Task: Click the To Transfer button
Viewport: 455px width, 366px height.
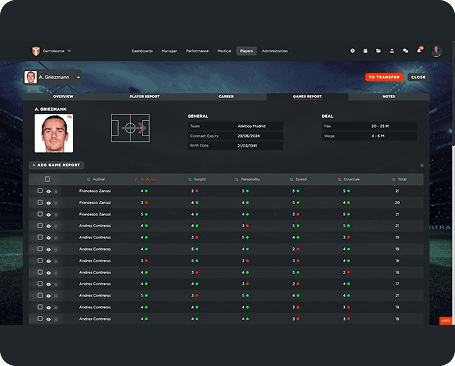Action: pos(384,77)
